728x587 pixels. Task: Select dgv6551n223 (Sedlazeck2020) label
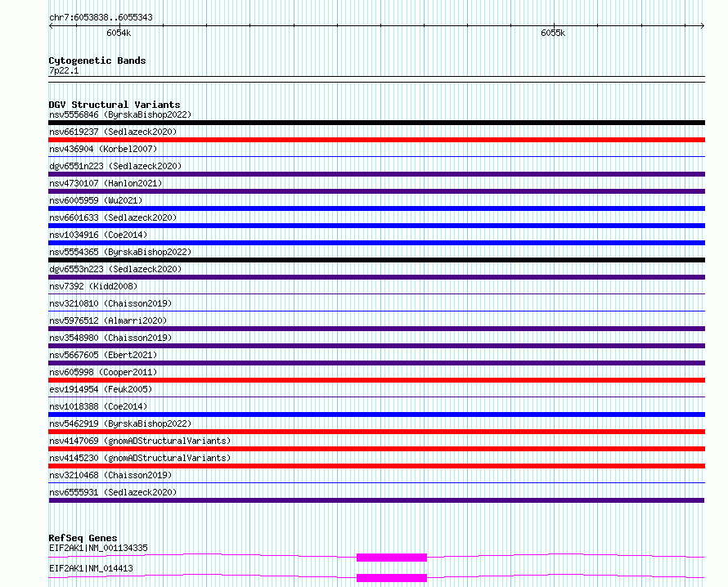(115, 166)
